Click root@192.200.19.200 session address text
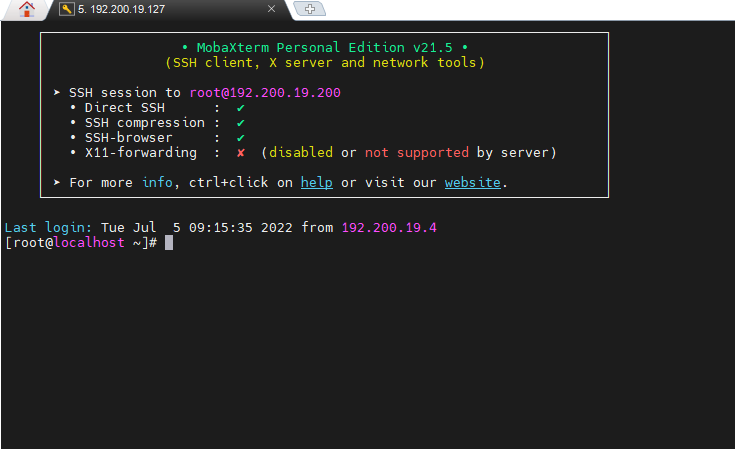 coord(265,93)
